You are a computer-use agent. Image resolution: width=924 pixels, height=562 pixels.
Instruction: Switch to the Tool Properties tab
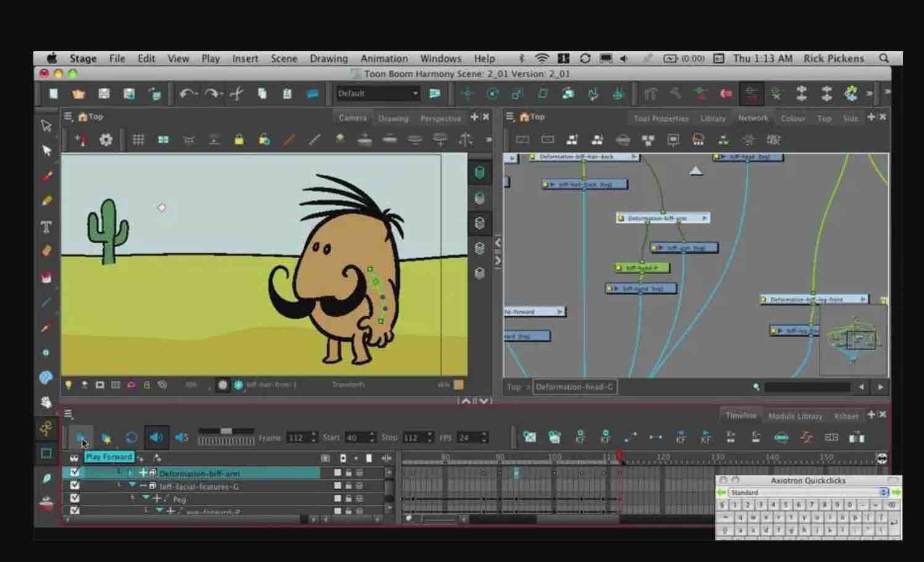[x=661, y=118]
